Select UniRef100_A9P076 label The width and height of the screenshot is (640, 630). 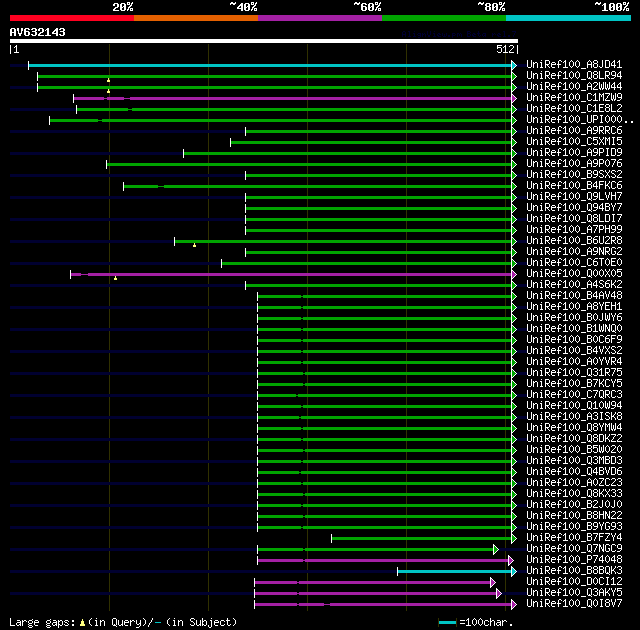pos(574,164)
